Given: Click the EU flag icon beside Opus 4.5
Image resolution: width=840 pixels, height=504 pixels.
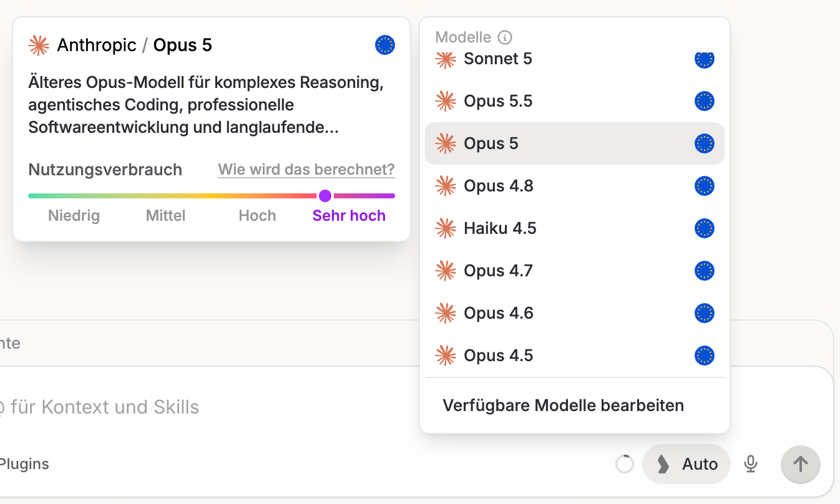Looking at the screenshot, I should [705, 356].
